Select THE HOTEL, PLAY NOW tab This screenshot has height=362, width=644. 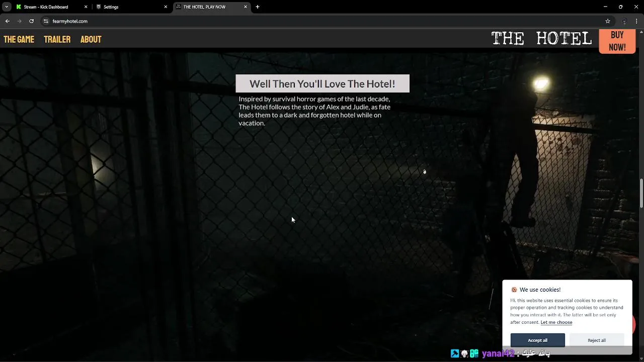[211, 7]
